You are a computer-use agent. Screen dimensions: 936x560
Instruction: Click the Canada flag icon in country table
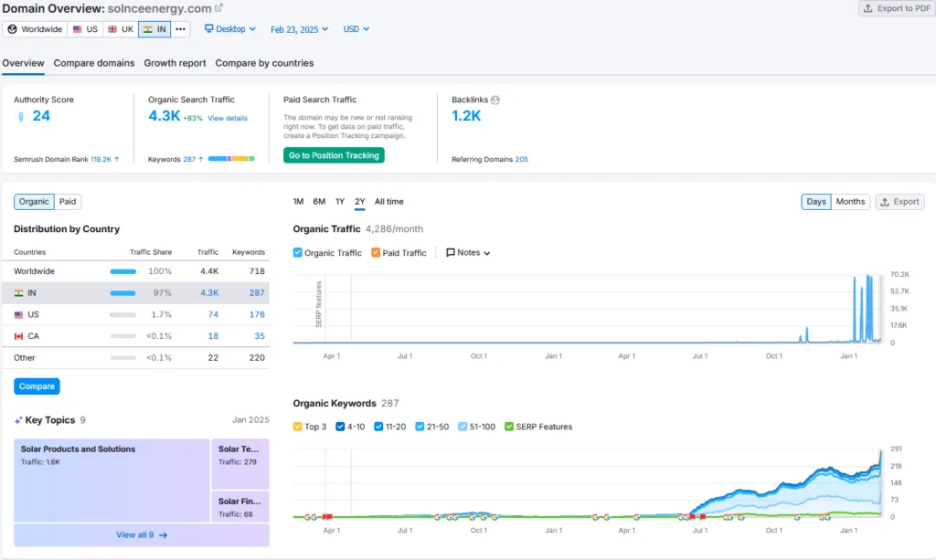point(18,336)
